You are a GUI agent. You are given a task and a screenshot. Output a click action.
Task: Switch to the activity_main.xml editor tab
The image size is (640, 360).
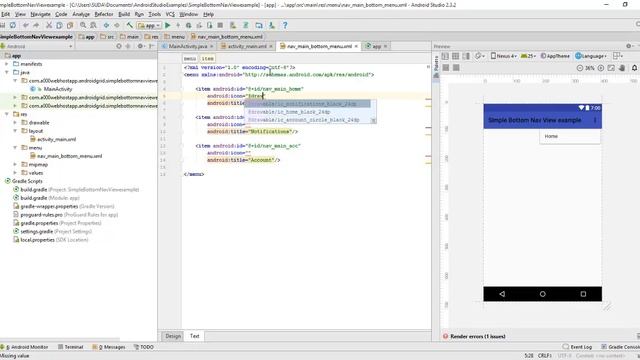tap(247, 47)
